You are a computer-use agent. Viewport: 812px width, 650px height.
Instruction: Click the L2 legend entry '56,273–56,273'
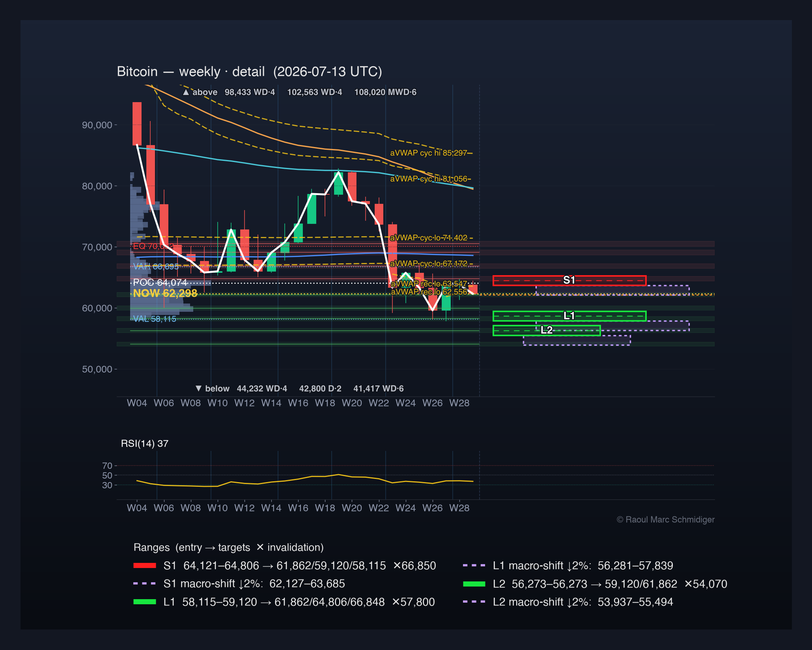549,584
